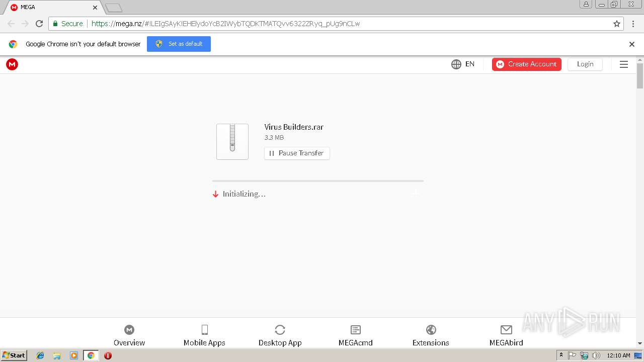
Task: Go back in browser history
Action: coord(11,24)
